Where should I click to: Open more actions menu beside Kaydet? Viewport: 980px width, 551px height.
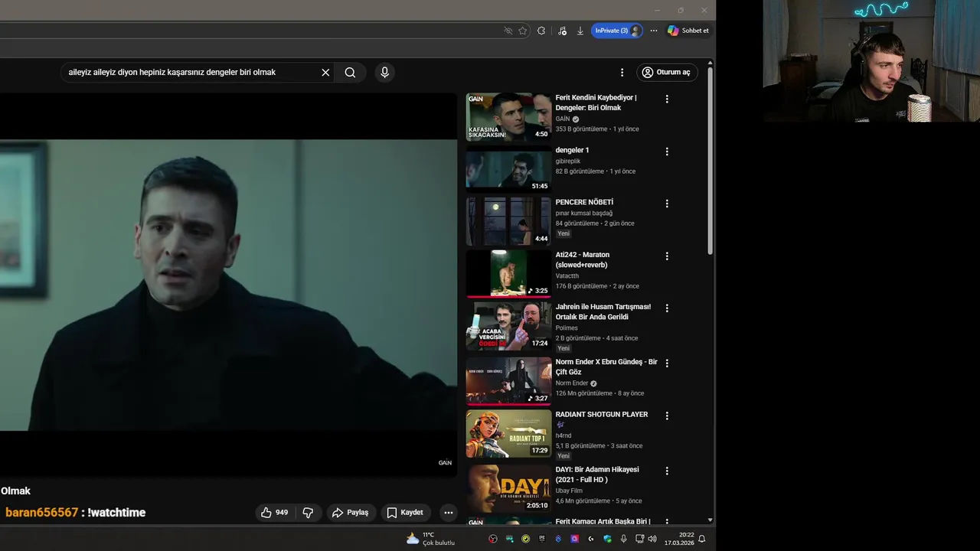click(449, 513)
